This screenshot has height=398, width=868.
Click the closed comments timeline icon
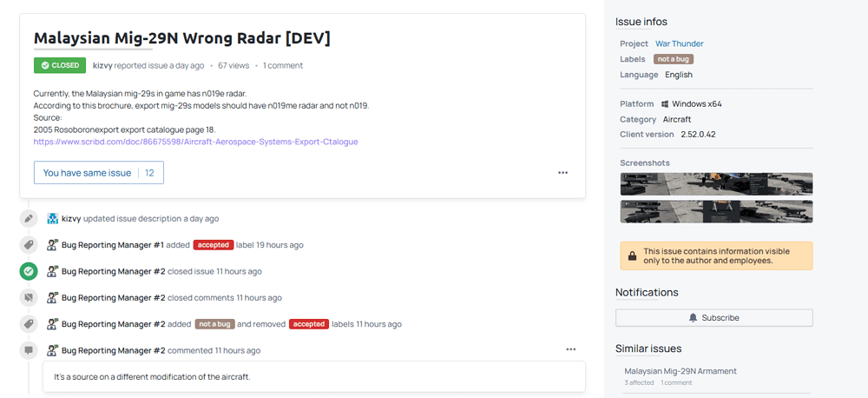click(29, 297)
